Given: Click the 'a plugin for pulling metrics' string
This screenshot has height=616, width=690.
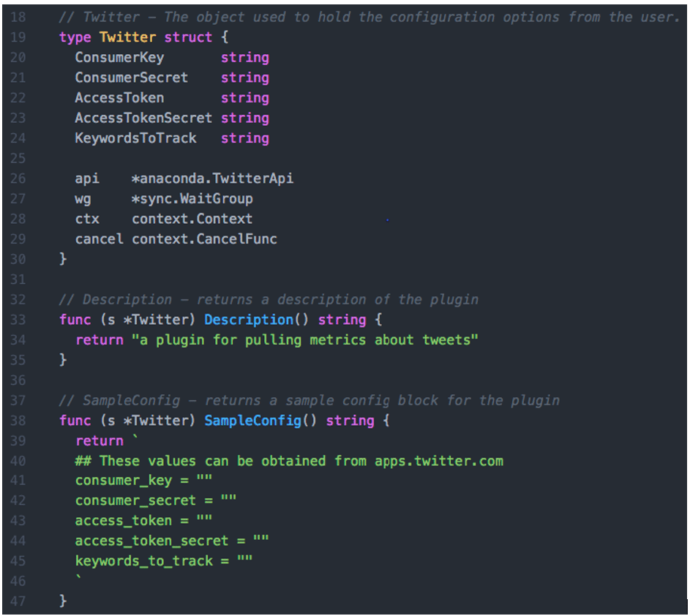Looking at the screenshot, I should 305,340.
